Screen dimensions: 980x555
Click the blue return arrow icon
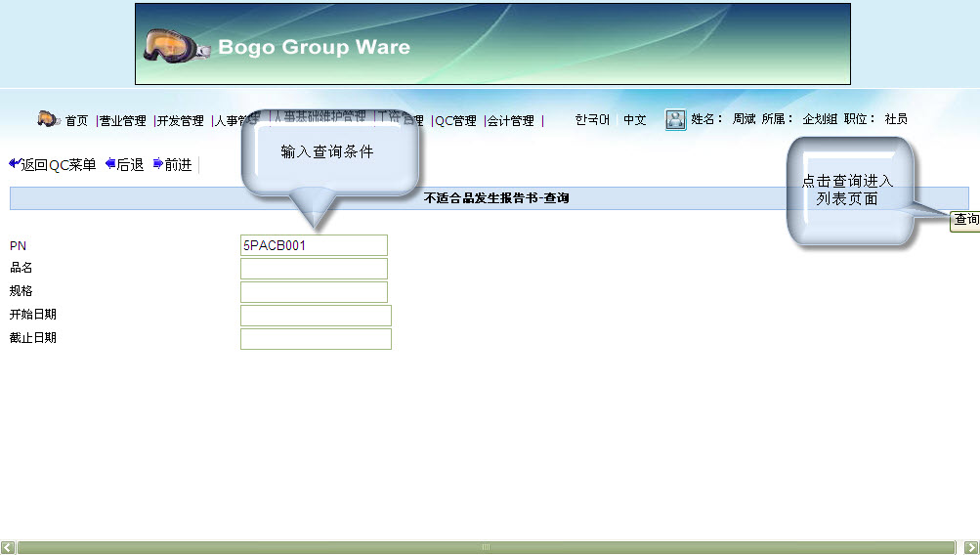pyautogui.click(x=15, y=164)
